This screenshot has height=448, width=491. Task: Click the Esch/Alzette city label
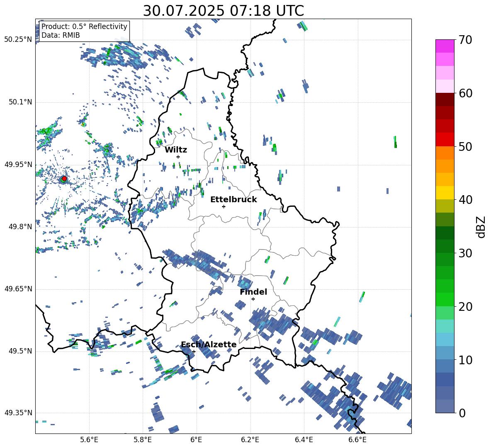tap(209, 345)
